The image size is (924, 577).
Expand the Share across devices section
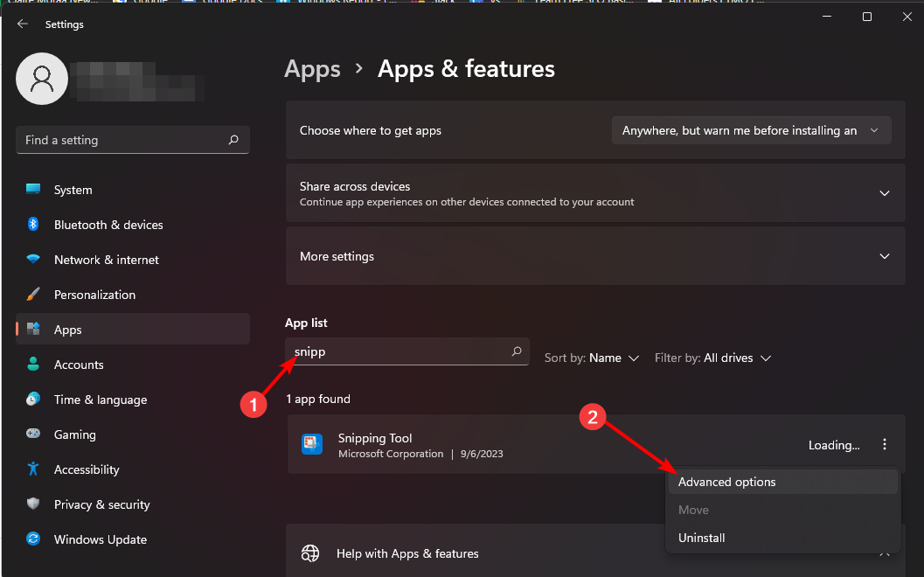pos(885,193)
